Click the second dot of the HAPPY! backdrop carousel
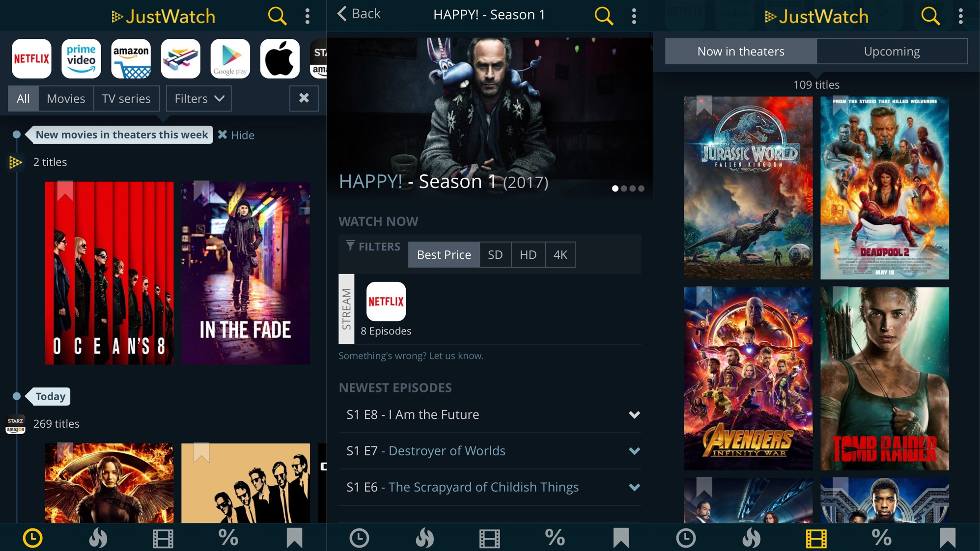This screenshot has height=551, width=980. (624, 189)
